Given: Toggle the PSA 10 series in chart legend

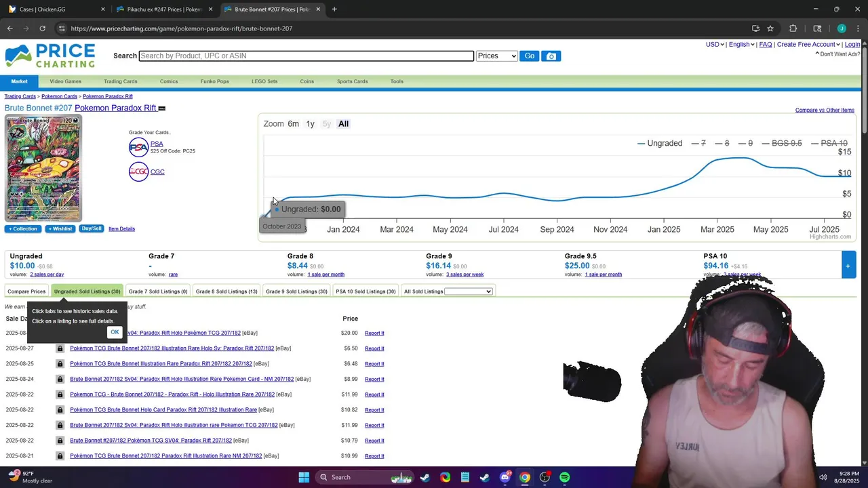Looking at the screenshot, I should [x=829, y=143].
